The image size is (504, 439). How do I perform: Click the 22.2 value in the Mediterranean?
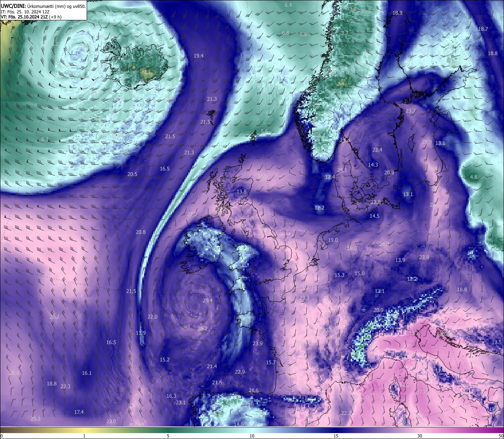tap(346, 413)
